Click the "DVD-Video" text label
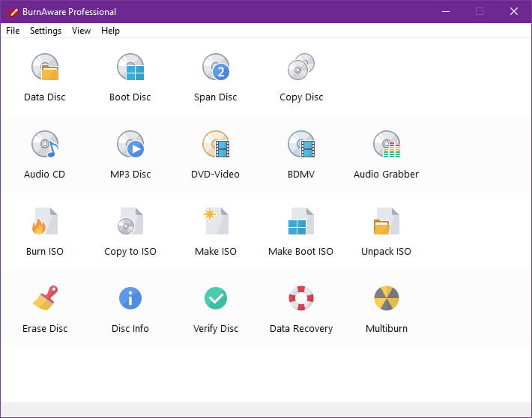The height and width of the screenshot is (418, 532). tap(216, 174)
